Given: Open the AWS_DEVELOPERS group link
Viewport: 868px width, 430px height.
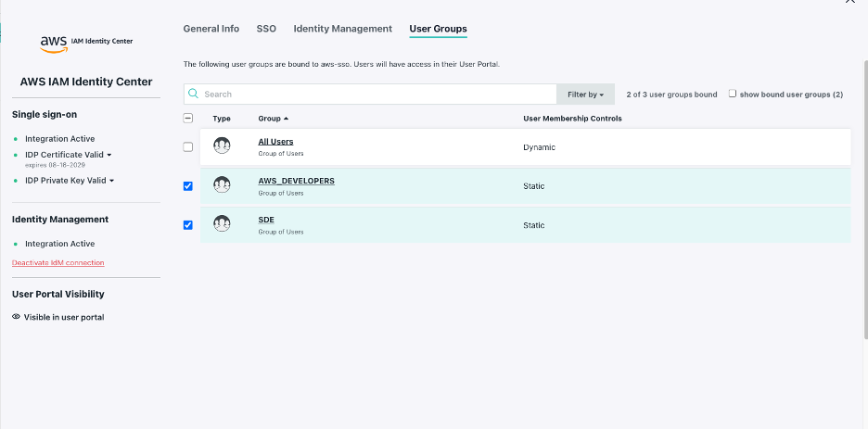Looking at the screenshot, I should tap(296, 181).
